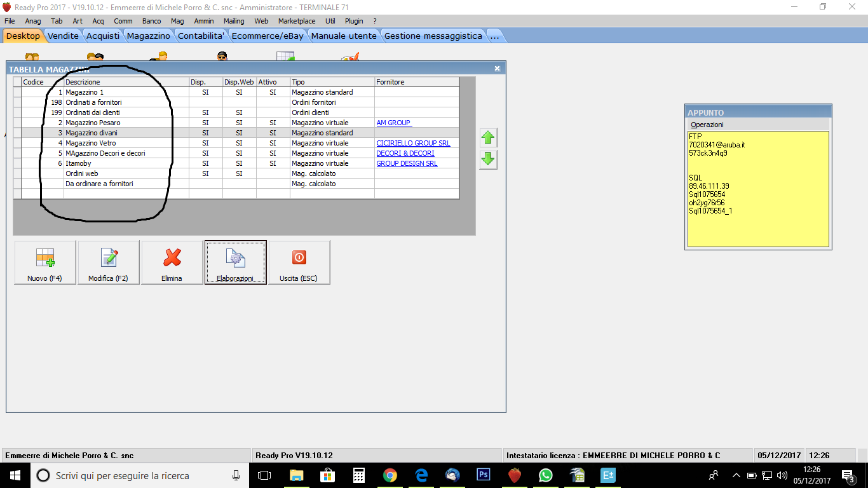Click the Fornitore column header

click(417, 82)
